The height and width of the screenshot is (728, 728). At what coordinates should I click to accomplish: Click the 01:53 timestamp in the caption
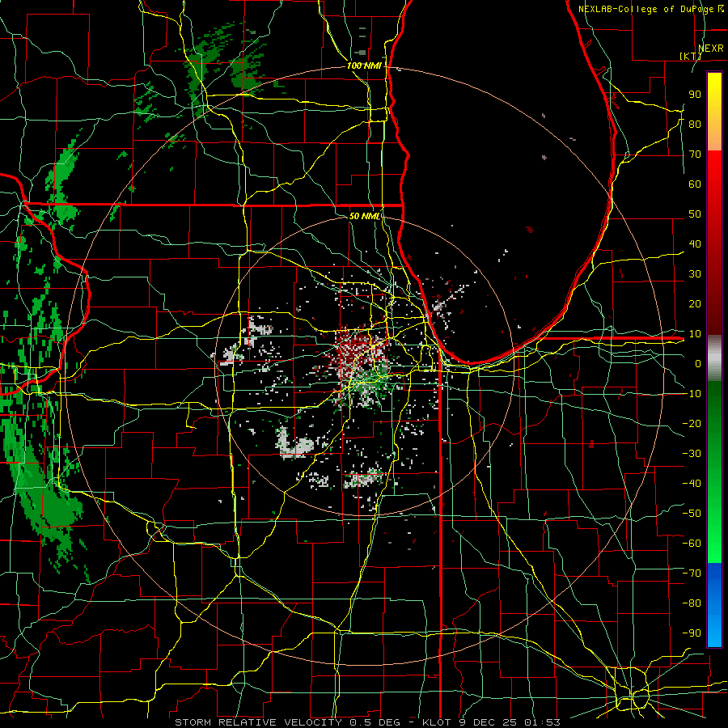pos(542,722)
